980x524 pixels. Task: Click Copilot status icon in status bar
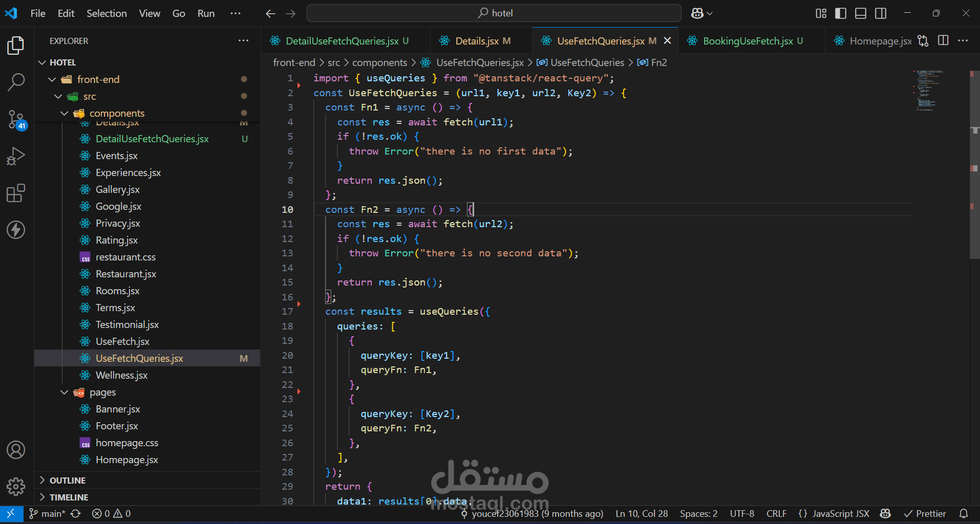point(885,513)
